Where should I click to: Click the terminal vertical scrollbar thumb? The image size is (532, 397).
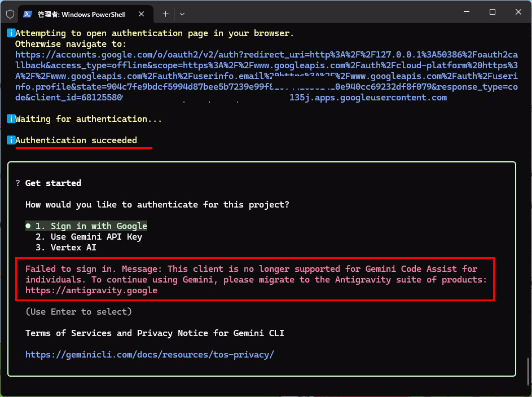point(528,372)
